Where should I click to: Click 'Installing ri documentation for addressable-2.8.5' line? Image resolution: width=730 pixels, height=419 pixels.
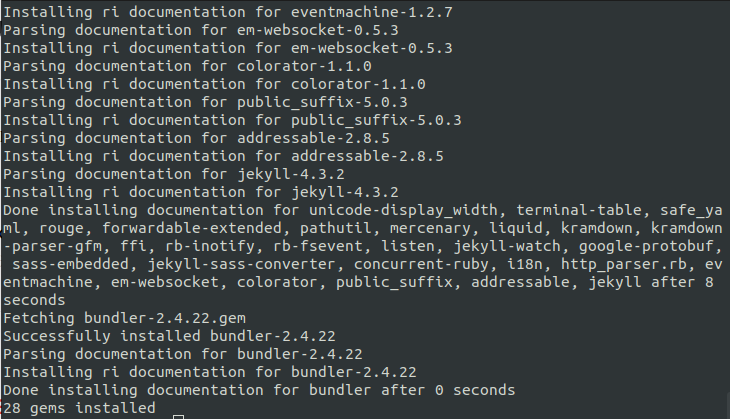pyautogui.click(x=223, y=156)
